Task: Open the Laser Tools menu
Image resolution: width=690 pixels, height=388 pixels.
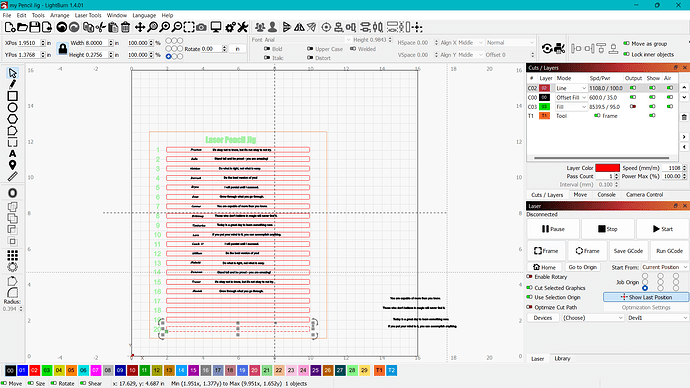Action: (88, 15)
